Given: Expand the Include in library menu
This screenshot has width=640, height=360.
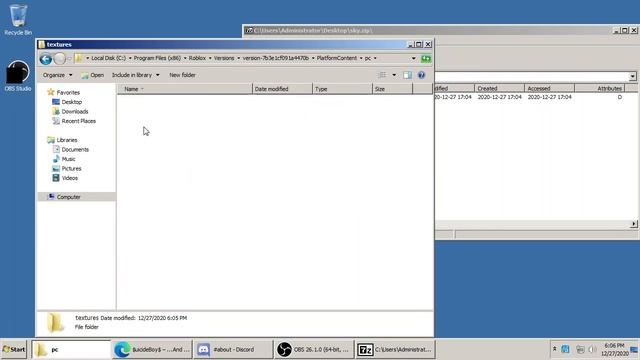Looking at the screenshot, I should click(x=136, y=75).
